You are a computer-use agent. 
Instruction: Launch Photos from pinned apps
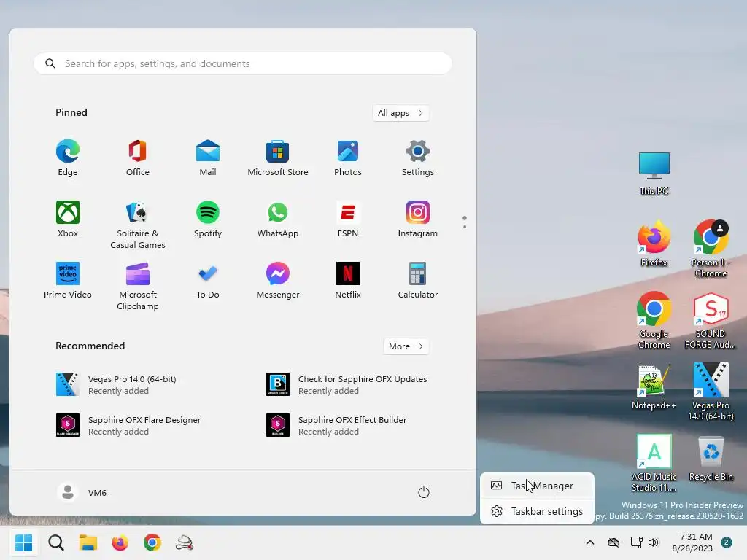tap(348, 157)
